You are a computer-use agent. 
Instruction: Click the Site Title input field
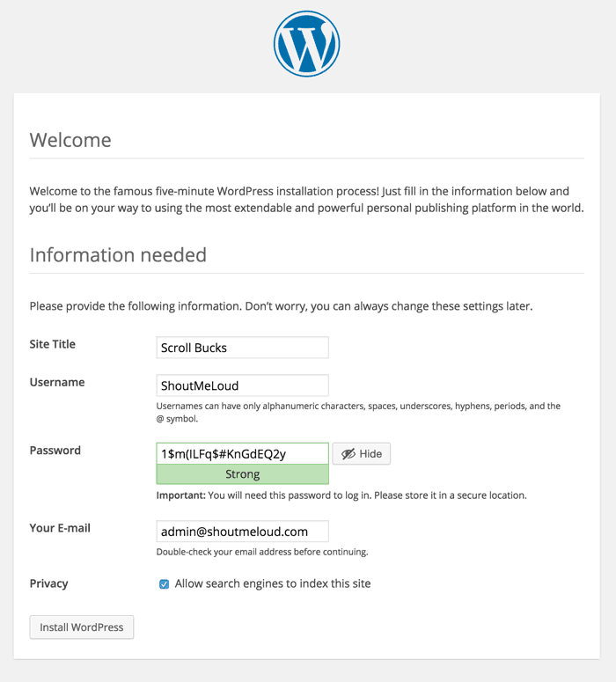[242, 348]
